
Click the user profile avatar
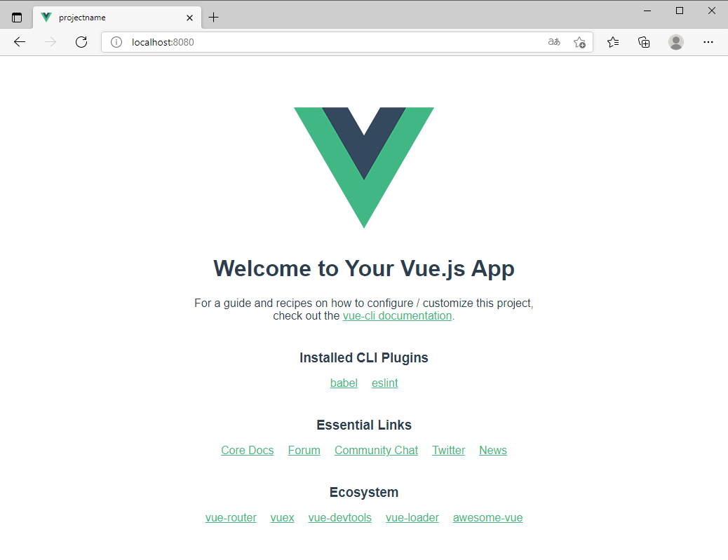675,42
